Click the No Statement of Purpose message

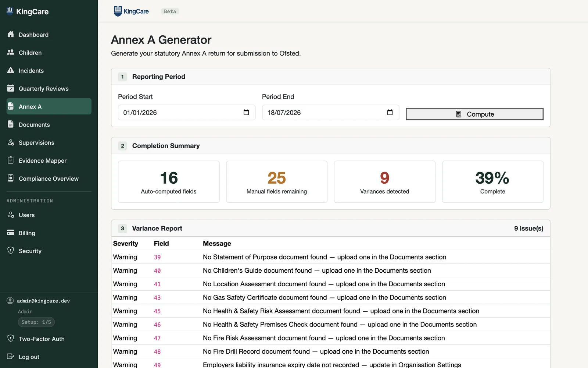tap(325, 257)
